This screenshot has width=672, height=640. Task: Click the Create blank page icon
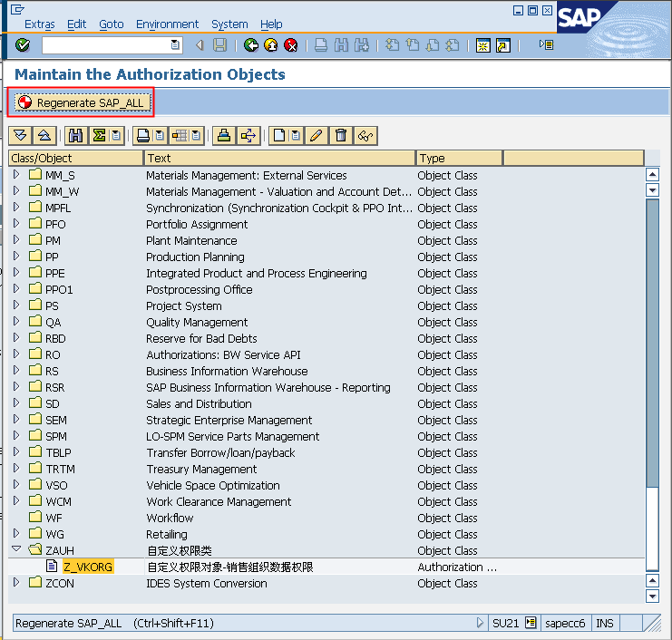tap(279, 136)
